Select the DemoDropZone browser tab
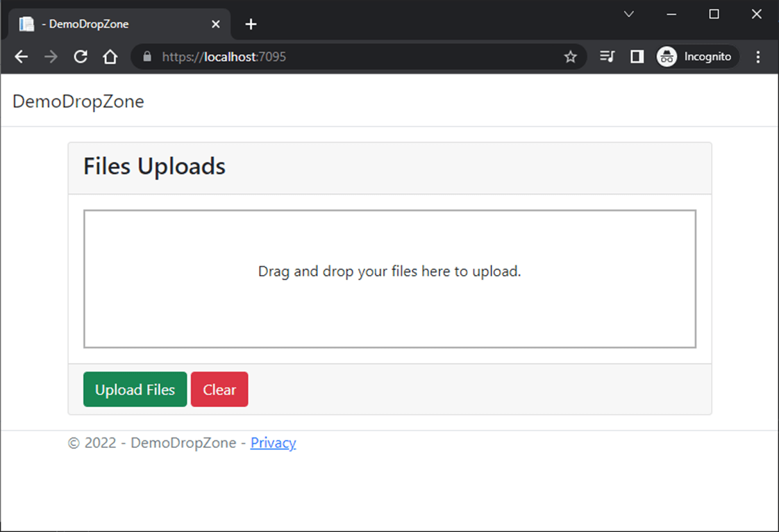 pos(111,24)
